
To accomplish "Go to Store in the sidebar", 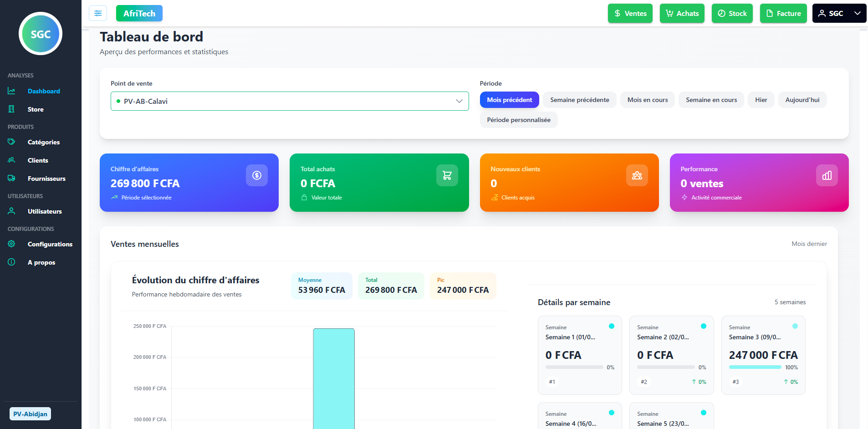I will point(36,109).
